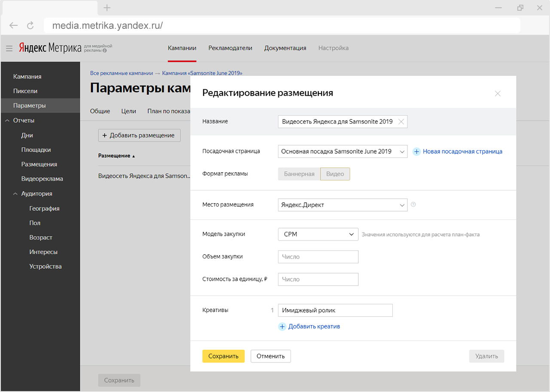550x392 pixels.
Task: Collapse the Отчеты section in the sidebar
Action: [x=7, y=121]
